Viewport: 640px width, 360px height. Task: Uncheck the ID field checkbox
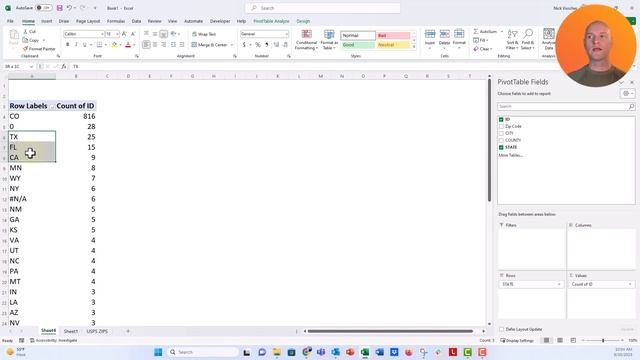tap(501, 120)
